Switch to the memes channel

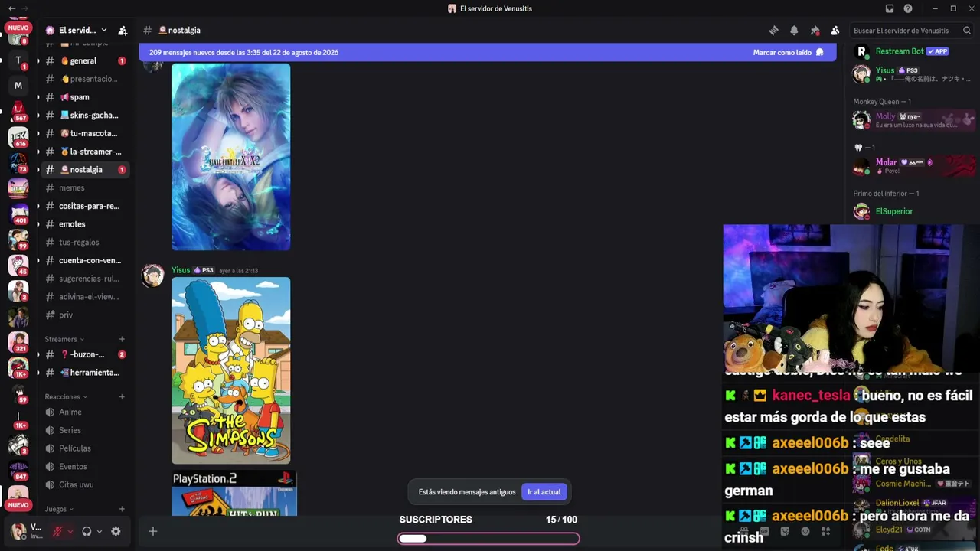pyautogui.click(x=85, y=187)
